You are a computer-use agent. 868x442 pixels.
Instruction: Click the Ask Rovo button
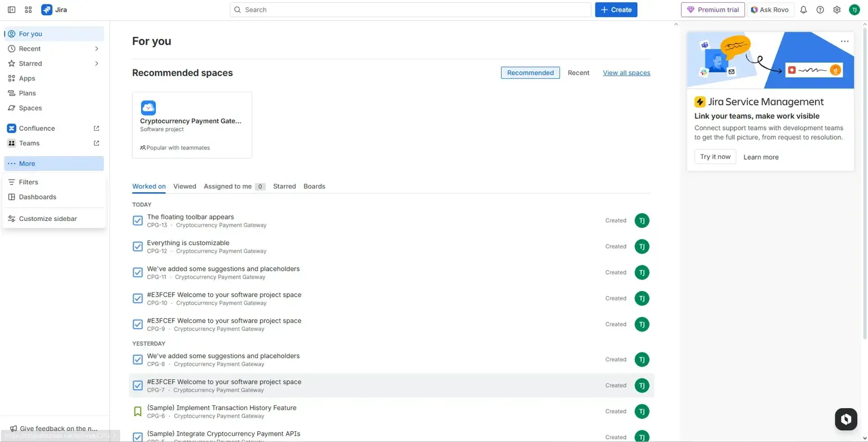pyautogui.click(x=770, y=10)
